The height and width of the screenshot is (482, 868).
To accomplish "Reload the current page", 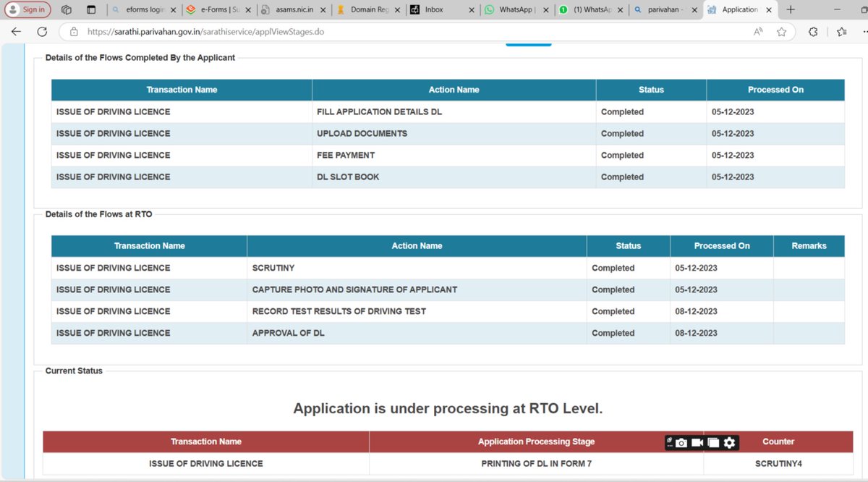I will pos(42,32).
